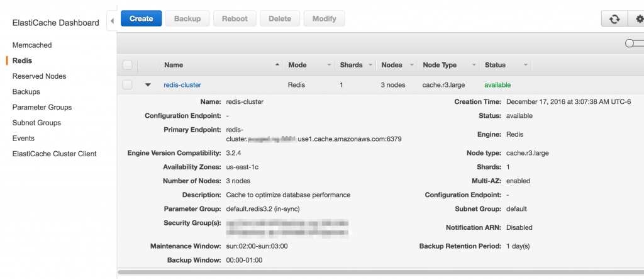
Task: Click the Multi-AZ enabled value
Action: (x=518, y=181)
